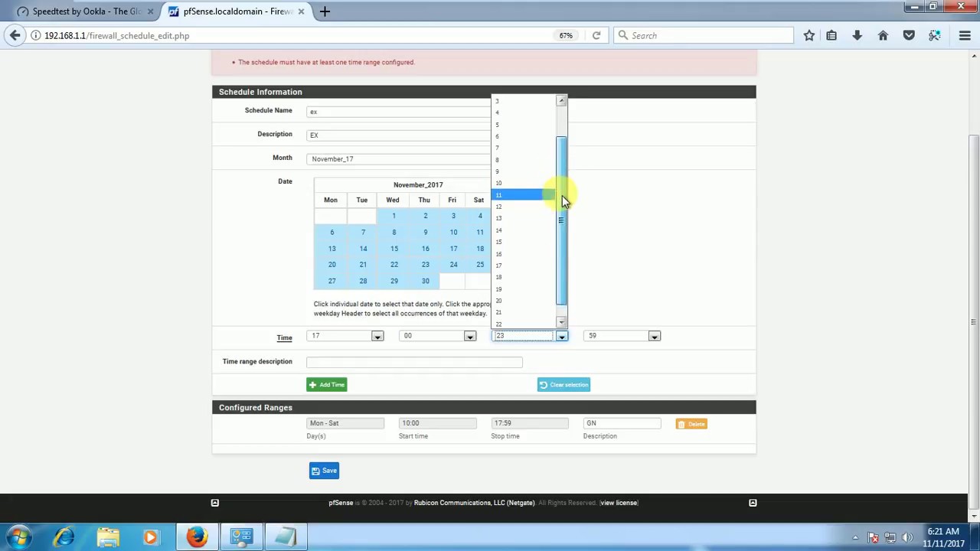Viewport: 980px width, 551px height.
Task: Click the Clear selection button
Action: (x=563, y=385)
